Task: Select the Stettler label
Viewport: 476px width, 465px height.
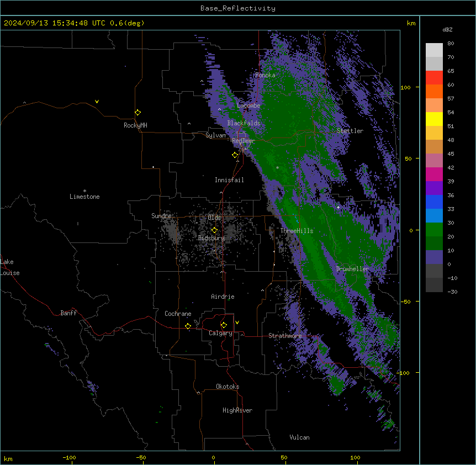Action: [350, 131]
